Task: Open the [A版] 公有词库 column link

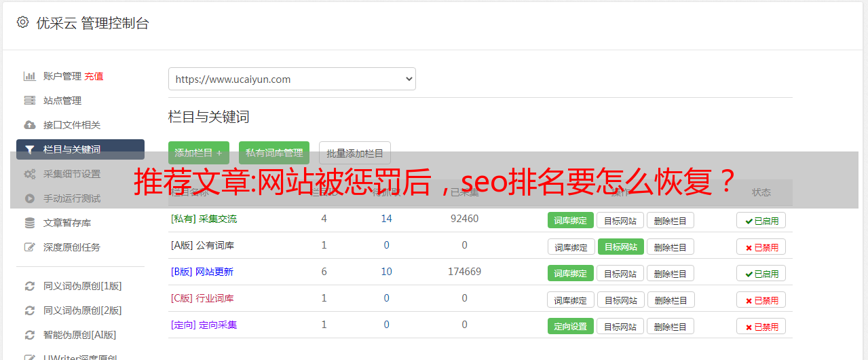Action: [x=202, y=245]
